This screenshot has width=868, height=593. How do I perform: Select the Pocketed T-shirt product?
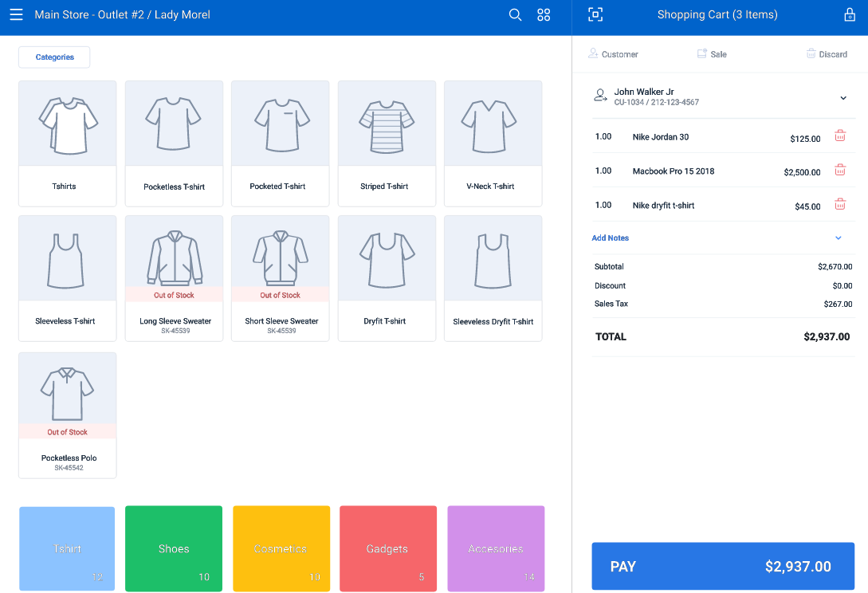tap(280, 143)
